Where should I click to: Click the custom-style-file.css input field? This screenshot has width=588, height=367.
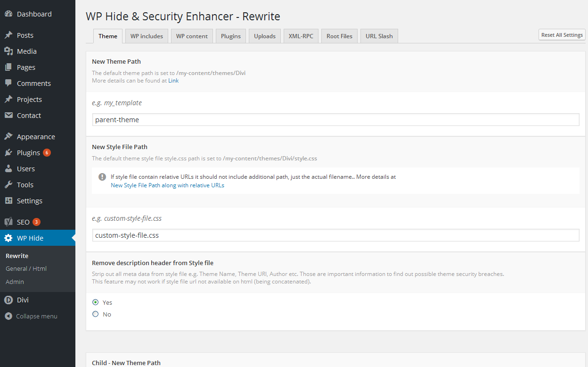(x=335, y=235)
